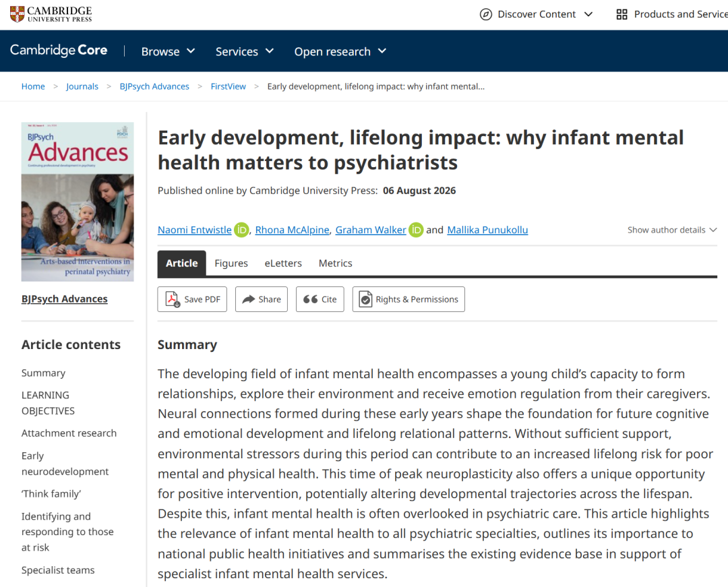The height and width of the screenshot is (587, 728).
Task: Click the Products and Services grid icon
Action: click(x=621, y=14)
